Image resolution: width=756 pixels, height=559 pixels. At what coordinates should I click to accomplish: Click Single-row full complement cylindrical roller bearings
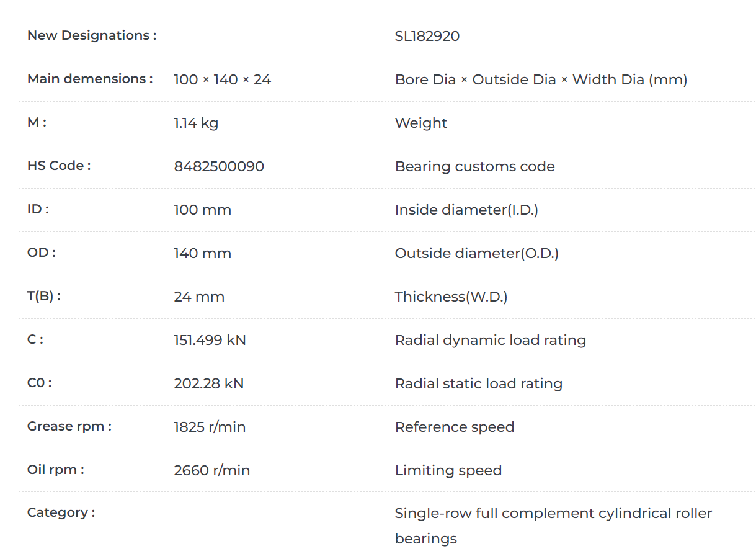(554, 525)
